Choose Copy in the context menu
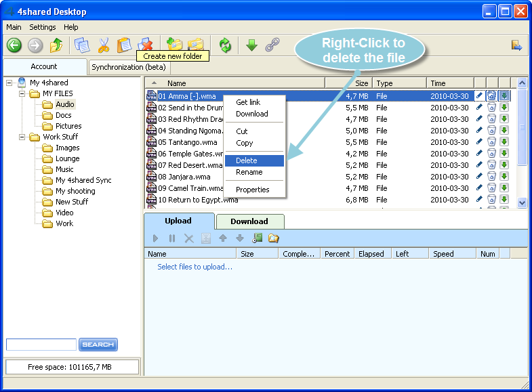The image size is (532, 392). 254,143
